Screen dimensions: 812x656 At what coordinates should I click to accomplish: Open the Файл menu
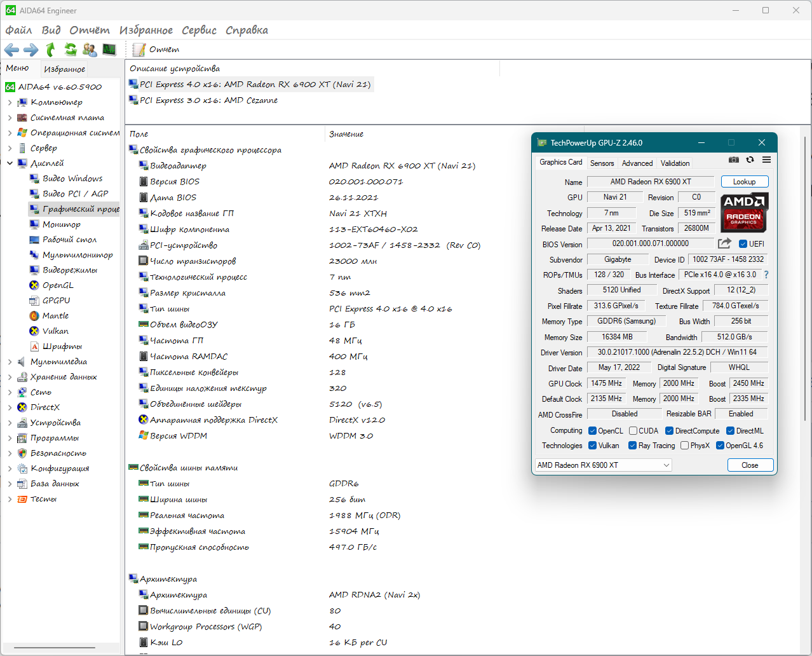pyautogui.click(x=18, y=30)
